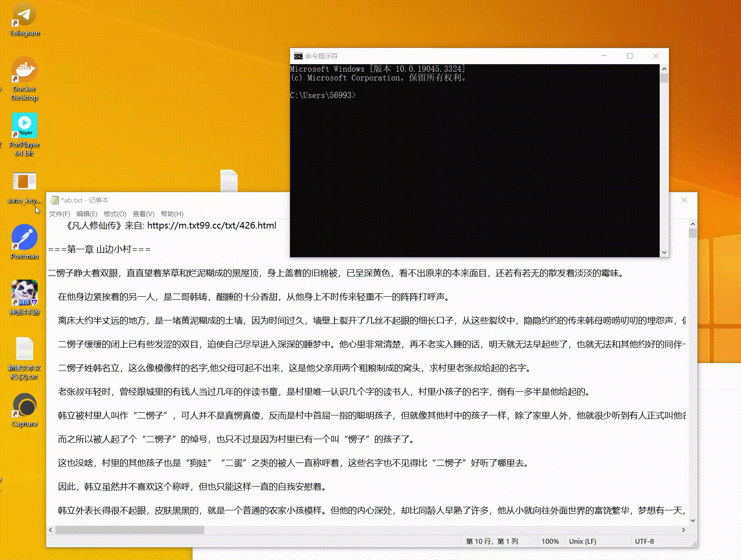Click Notepad's vertical scrollbar thumb

click(x=693, y=233)
